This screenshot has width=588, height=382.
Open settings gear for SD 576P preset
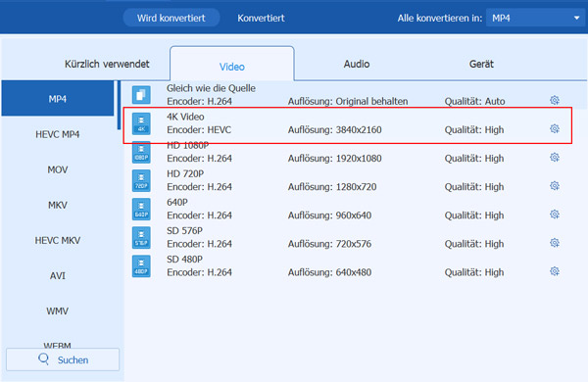[555, 243]
